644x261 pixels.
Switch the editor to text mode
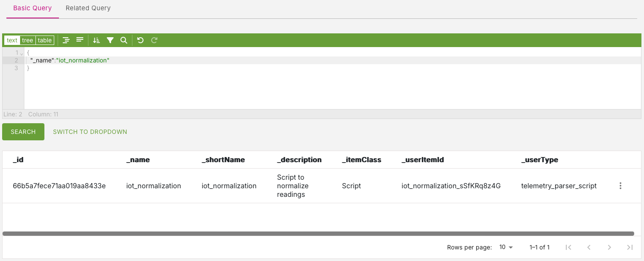[x=12, y=40]
